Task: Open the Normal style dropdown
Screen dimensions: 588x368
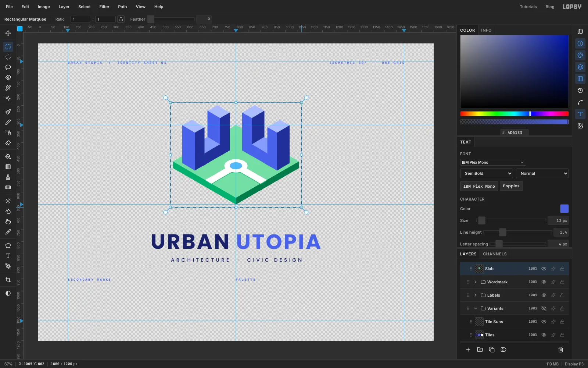Action: 542,173
